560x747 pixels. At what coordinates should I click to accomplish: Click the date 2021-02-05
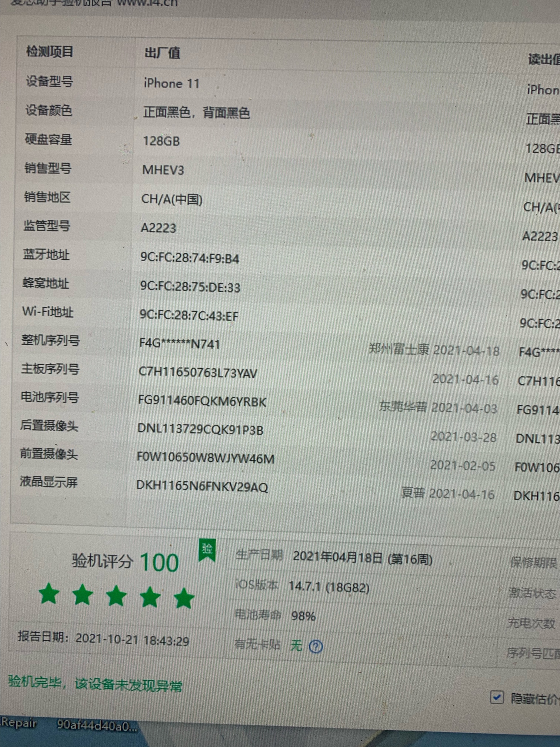pos(463,465)
